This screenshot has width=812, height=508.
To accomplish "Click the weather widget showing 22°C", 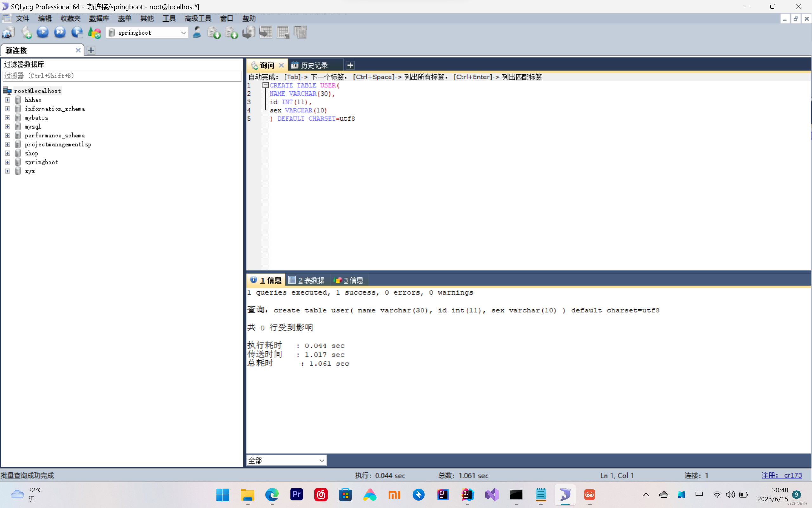I will [x=27, y=495].
